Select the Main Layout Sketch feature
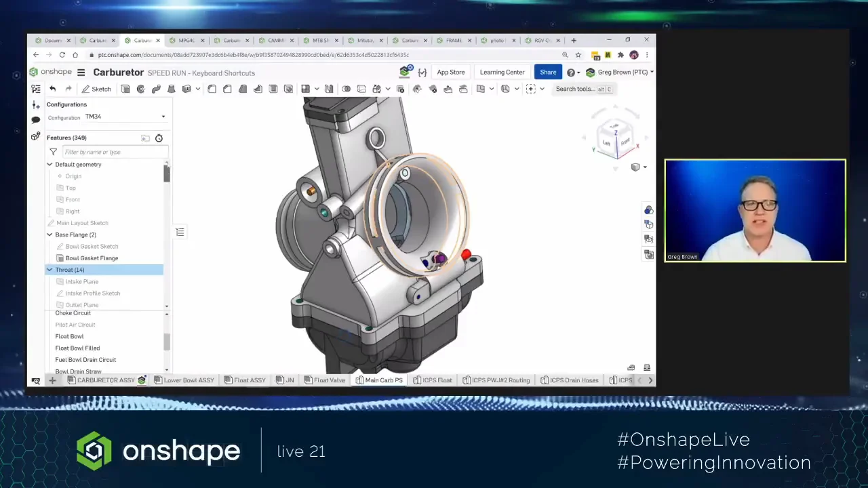Image resolution: width=868 pixels, height=488 pixels. click(82, 223)
